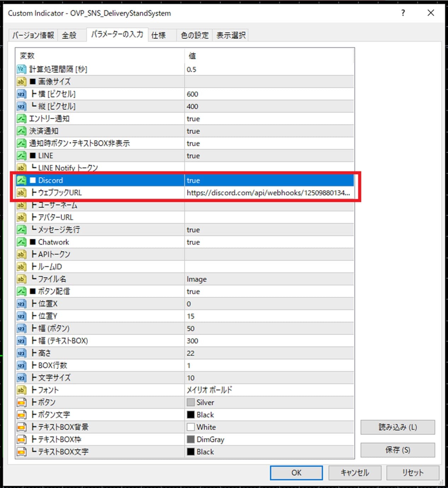Image resolution: width=448 pixels, height=488 pixels.
Task: Click the 高さ value 22
Action: click(x=190, y=353)
